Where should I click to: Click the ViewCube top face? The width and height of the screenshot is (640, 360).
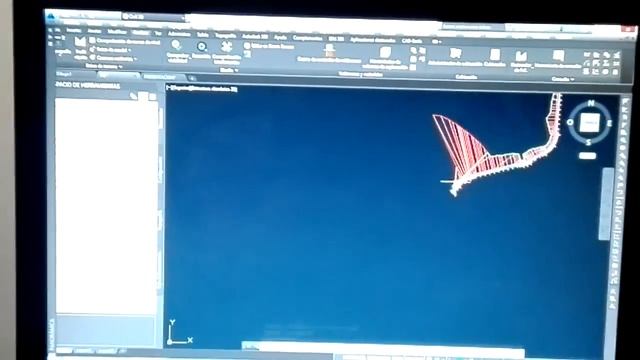pos(590,123)
